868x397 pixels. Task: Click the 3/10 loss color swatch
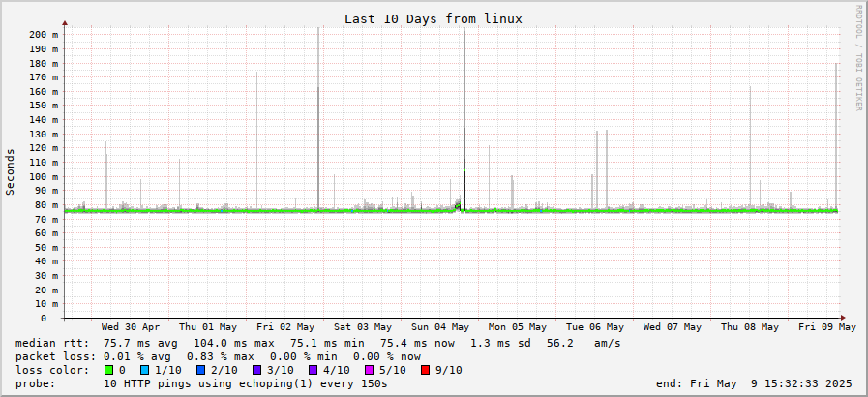coord(256,370)
